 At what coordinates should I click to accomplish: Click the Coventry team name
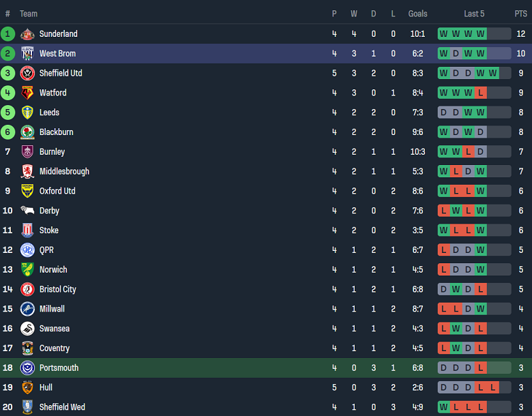(55, 348)
